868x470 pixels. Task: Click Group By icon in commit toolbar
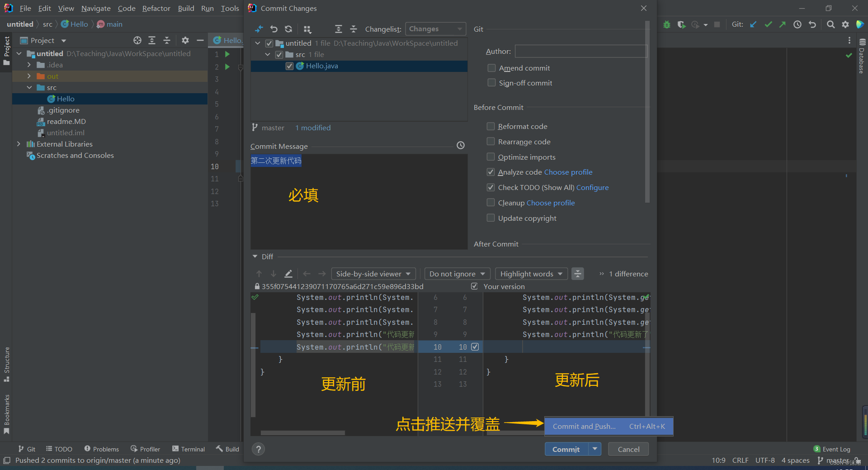[x=307, y=29]
